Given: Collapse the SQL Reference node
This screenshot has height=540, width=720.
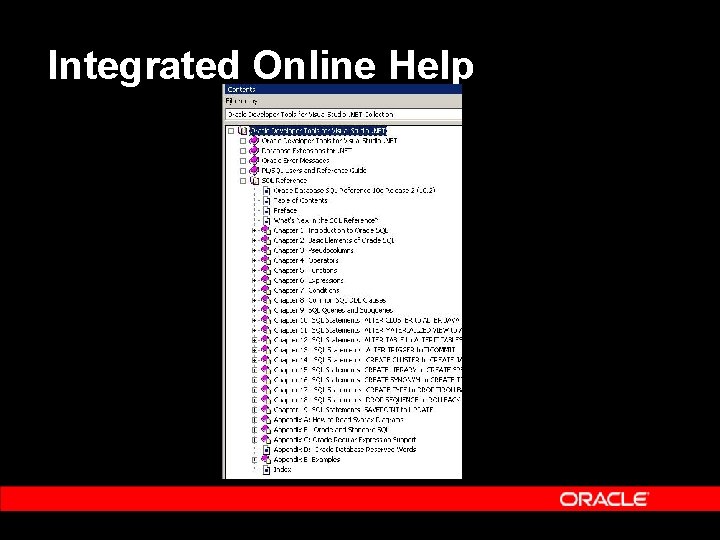Looking at the screenshot, I should [x=243, y=181].
